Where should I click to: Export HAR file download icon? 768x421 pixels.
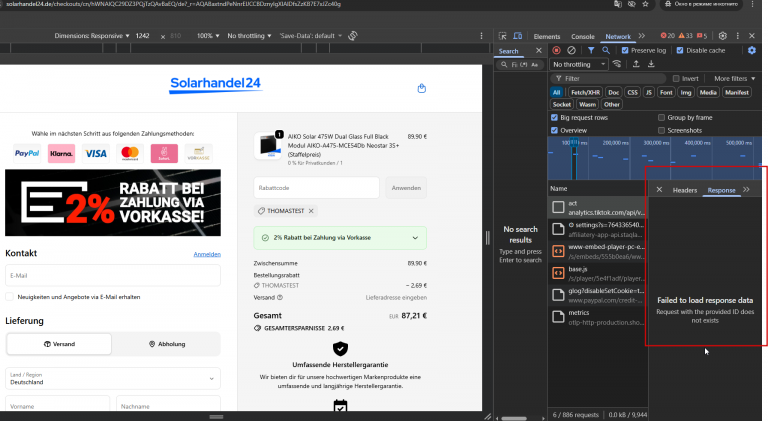[651, 64]
